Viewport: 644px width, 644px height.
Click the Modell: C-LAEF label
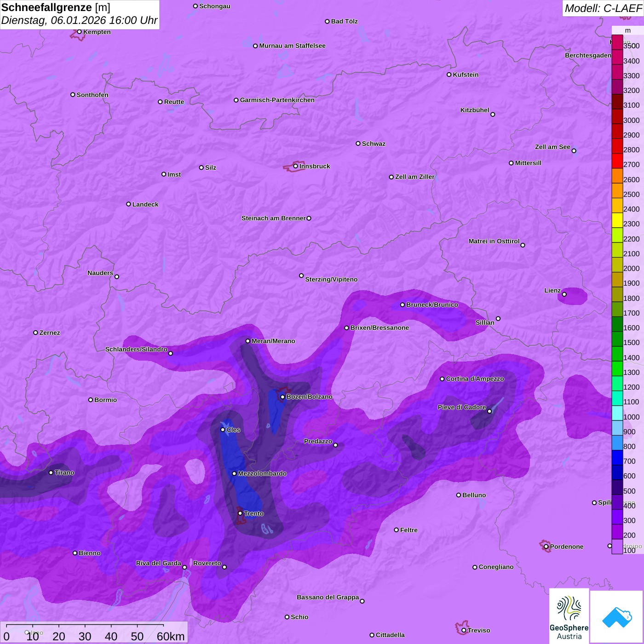pyautogui.click(x=603, y=8)
